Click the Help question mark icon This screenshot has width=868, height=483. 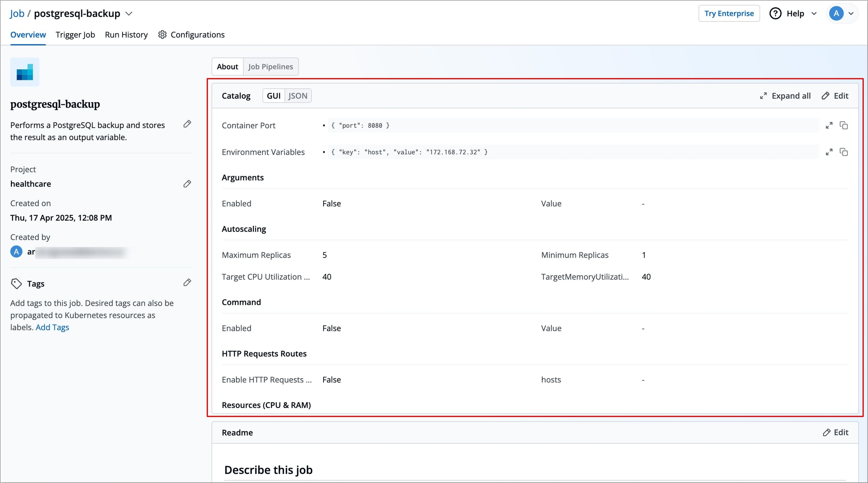(x=775, y=14)
